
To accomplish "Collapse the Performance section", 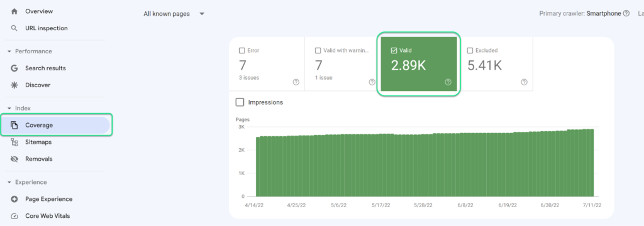I will (x=9, y=51).
